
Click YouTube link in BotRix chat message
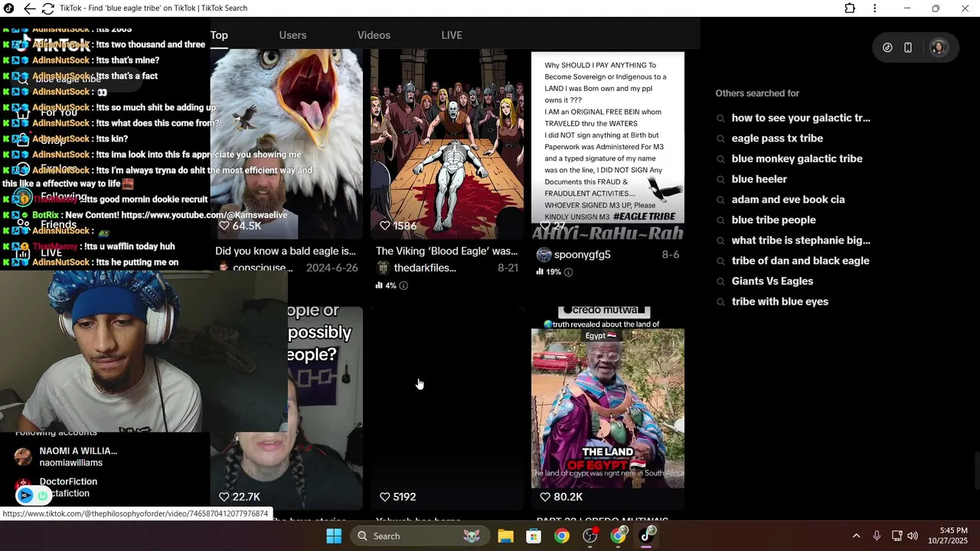click(x=204, y=215)
